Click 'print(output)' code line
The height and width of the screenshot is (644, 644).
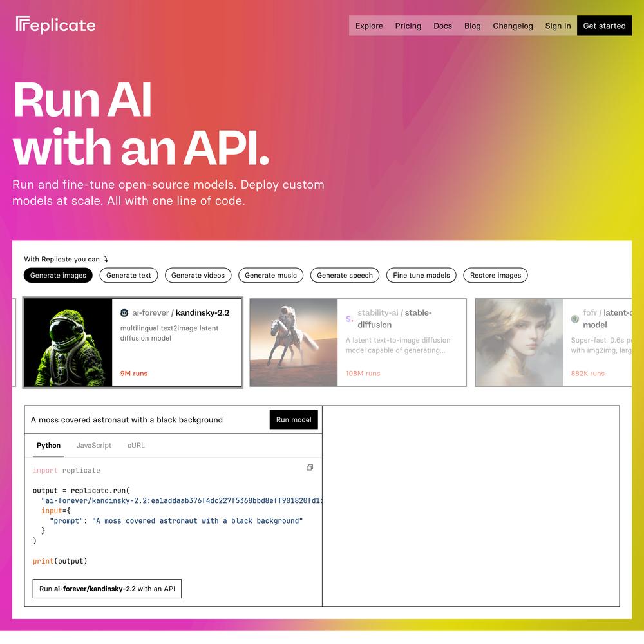(x=60, y=561)
